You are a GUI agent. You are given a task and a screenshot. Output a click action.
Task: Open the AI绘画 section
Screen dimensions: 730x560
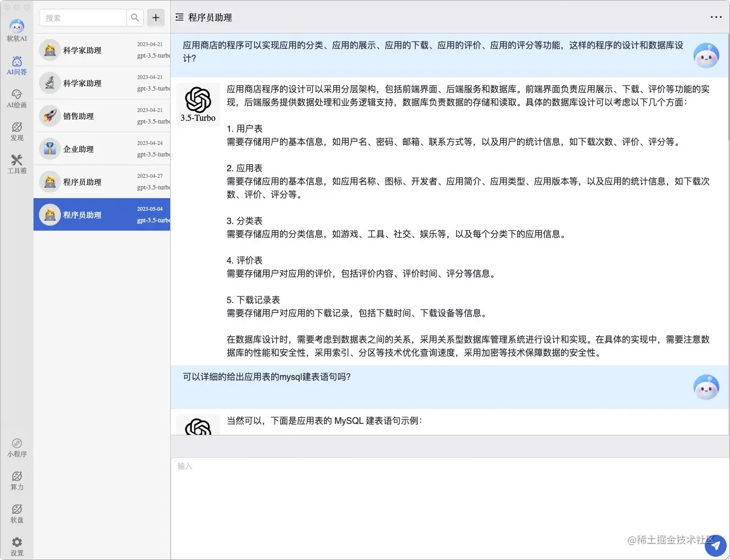pos(17,99)
